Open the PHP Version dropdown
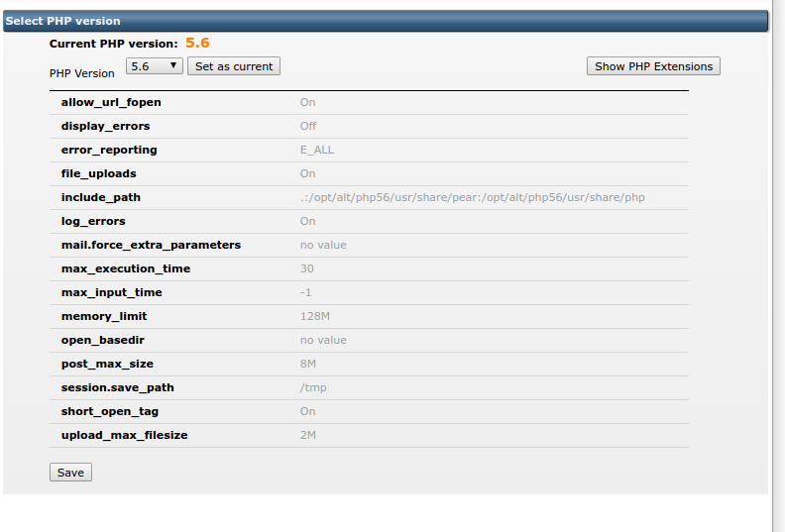The width and height of the screenshot is (785, 532). click(x=155, y=66)
